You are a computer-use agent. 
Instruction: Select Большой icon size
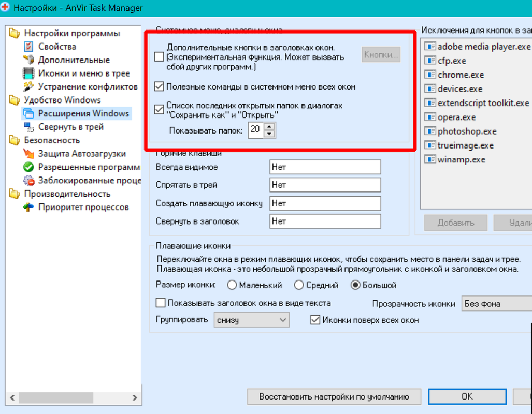pyautogui.click(x=355, y=285)
